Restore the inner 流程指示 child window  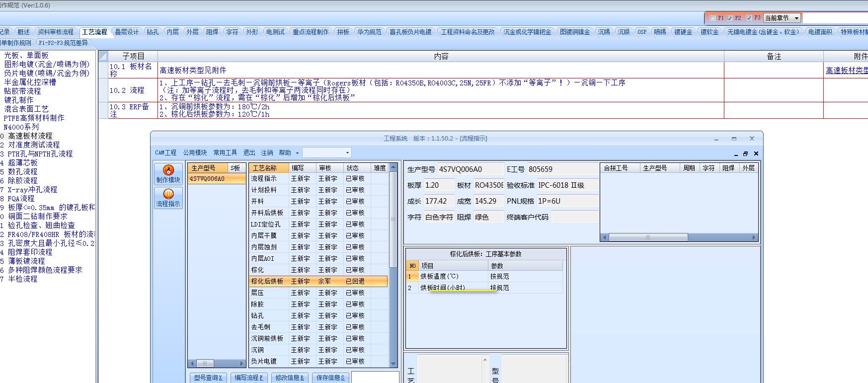pos(745,153)
